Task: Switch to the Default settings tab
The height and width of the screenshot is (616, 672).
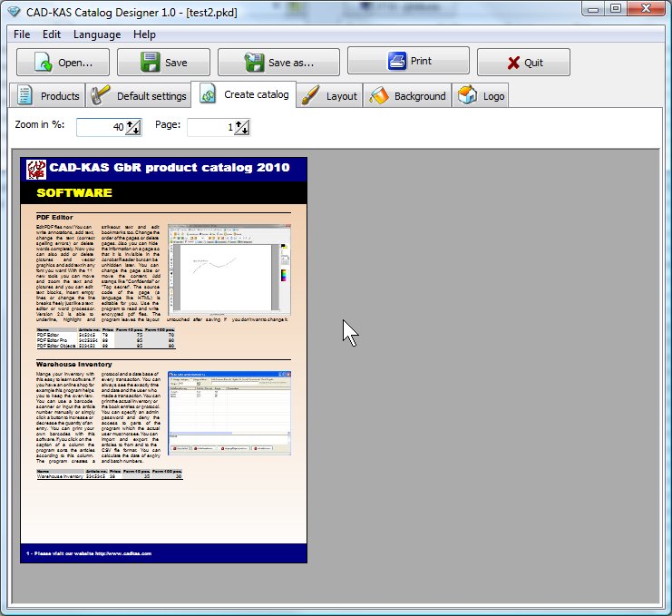Action: [140, 95]
